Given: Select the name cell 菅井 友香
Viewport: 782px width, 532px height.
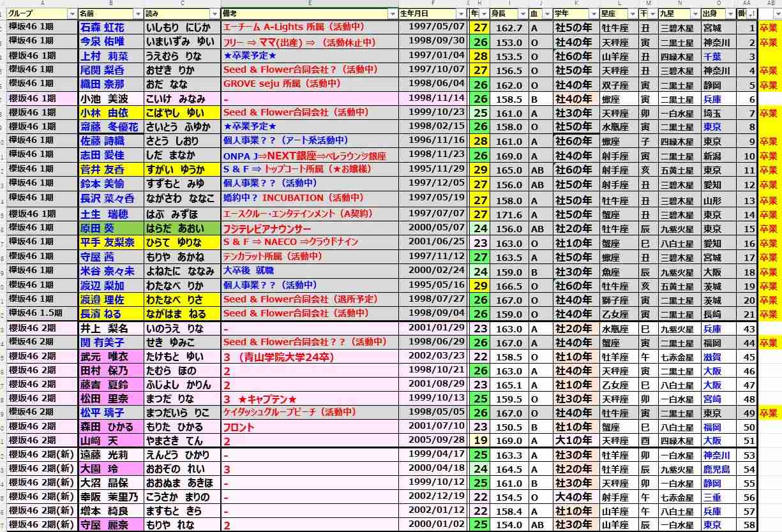Looking at the screenshot, I should coord(111,170).
